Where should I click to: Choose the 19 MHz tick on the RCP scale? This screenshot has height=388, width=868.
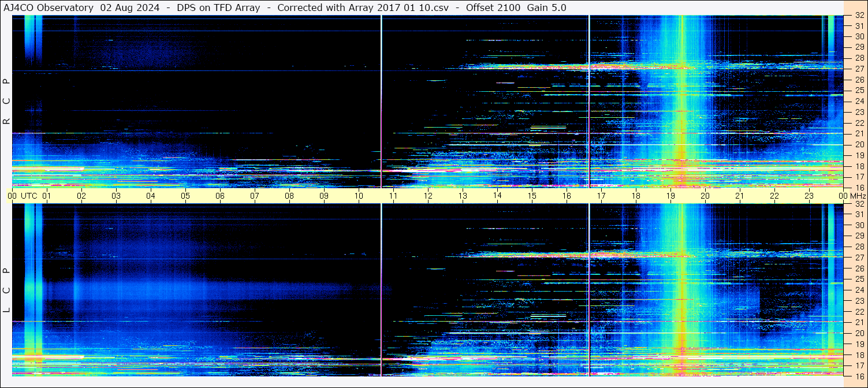[859, 155]
